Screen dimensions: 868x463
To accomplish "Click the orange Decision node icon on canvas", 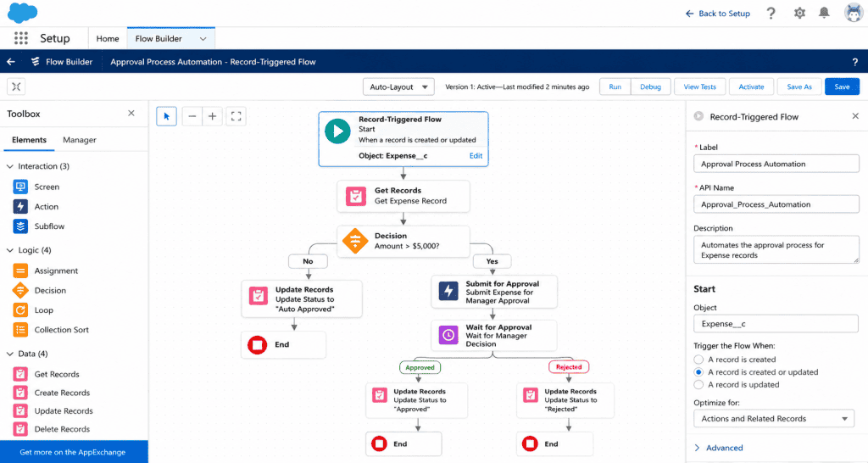I will tap(355, 241).
